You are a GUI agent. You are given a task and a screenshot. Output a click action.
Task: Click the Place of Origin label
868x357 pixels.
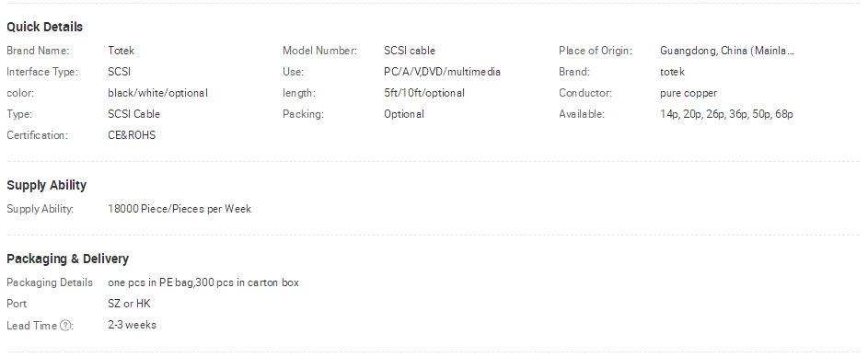click(596, 51)
